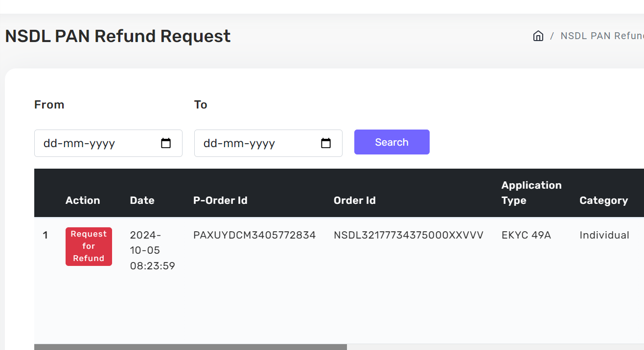Focus the From date input field
Viewport: 644px width, 350px height.
[98, 143]
